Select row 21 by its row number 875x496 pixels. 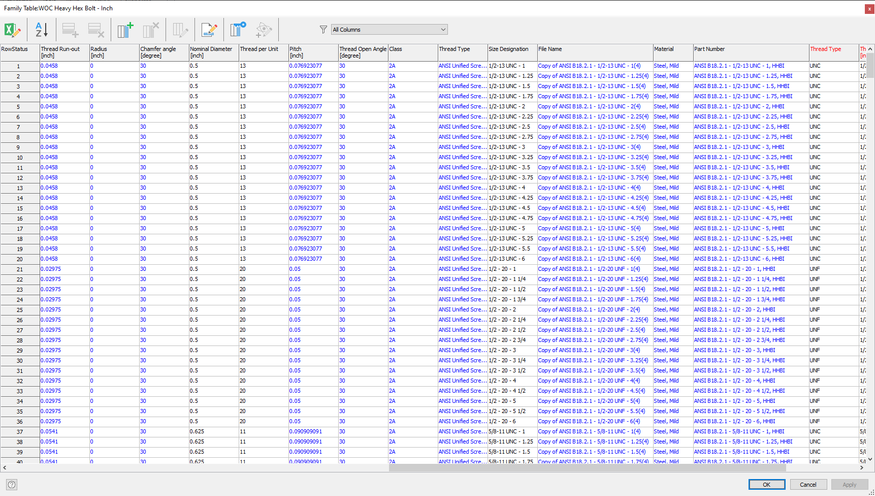tap(20, 269)
